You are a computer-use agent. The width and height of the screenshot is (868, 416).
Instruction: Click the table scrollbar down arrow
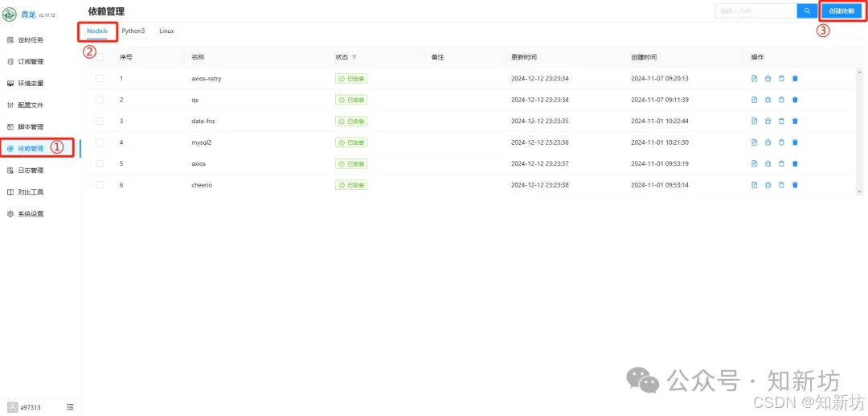(x=859, y=192)
